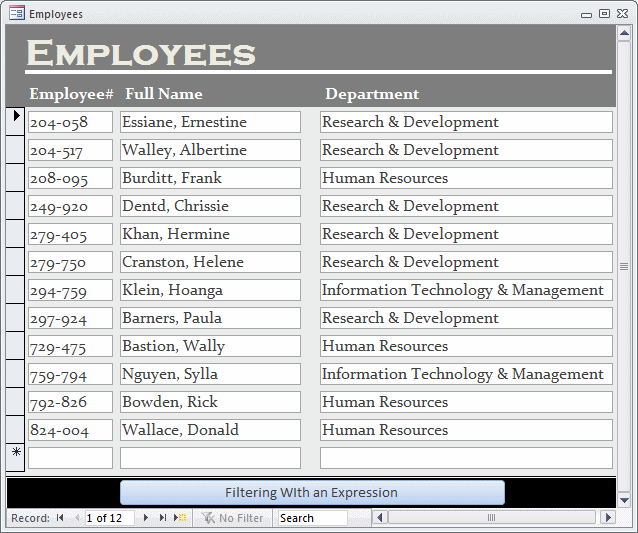
Task: Click the record navigation Search box
Action: [312, 518]
